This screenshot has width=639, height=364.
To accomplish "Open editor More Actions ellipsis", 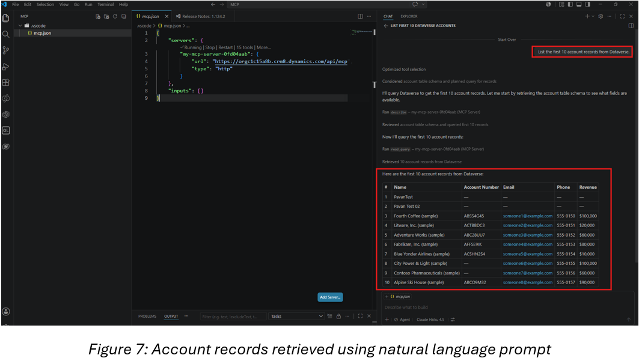I will tap(369, 16).
